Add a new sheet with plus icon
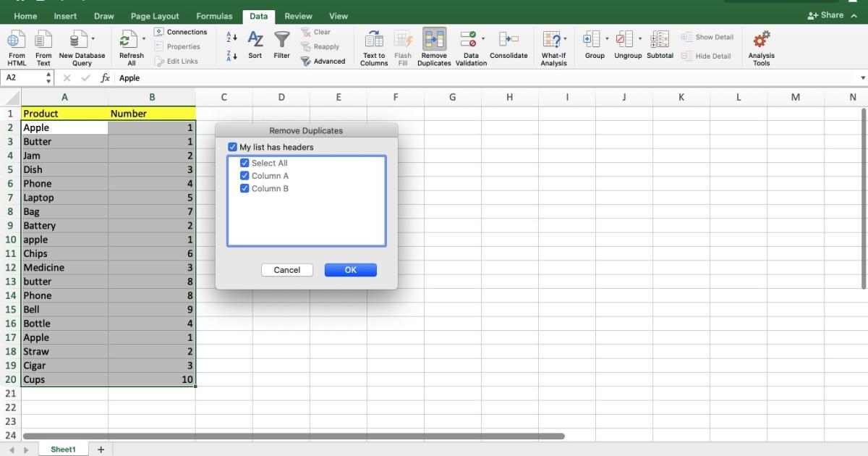The image size is (868, 456). point(101,449)
